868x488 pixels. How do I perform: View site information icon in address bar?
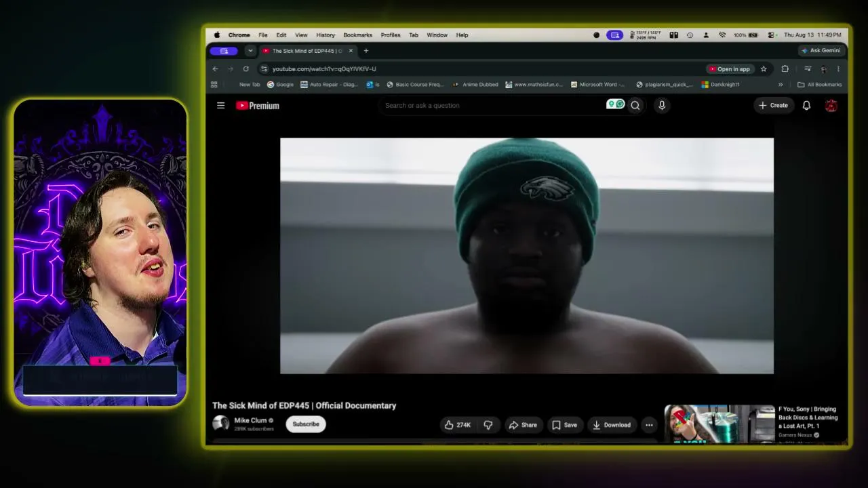click(x=264, y=68)
